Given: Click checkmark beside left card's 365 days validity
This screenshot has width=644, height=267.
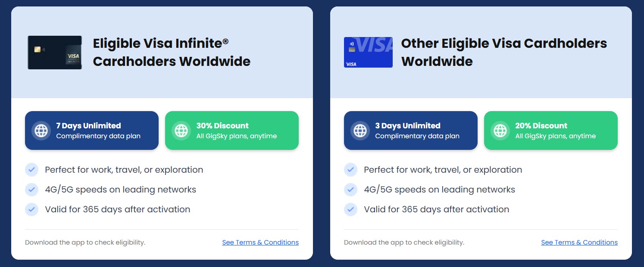Looking at the screenshot, I should coord(32,209).
